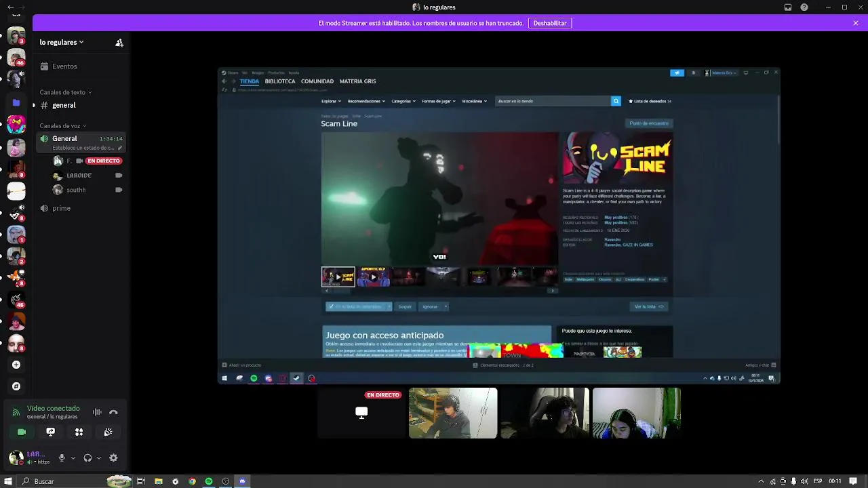The width and height of the screenshot is (868, 488).
Task: Disconnect from the voice call
Action: pyautogui.click(x=113, y=412)
